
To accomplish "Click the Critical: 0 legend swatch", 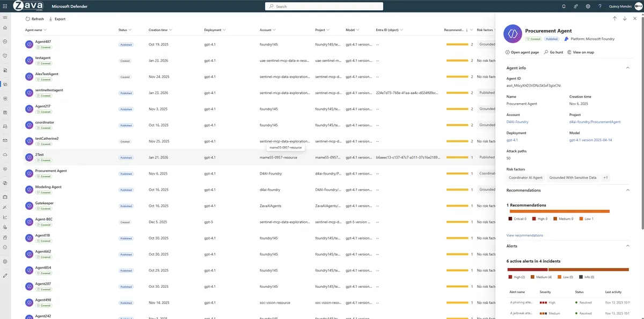I will tap(510, 219).
